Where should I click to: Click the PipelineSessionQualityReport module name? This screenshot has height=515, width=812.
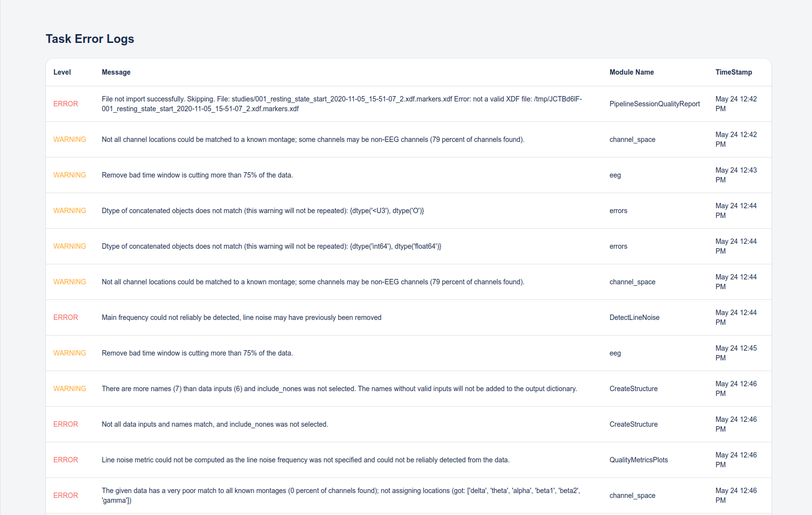click(654, 104)
